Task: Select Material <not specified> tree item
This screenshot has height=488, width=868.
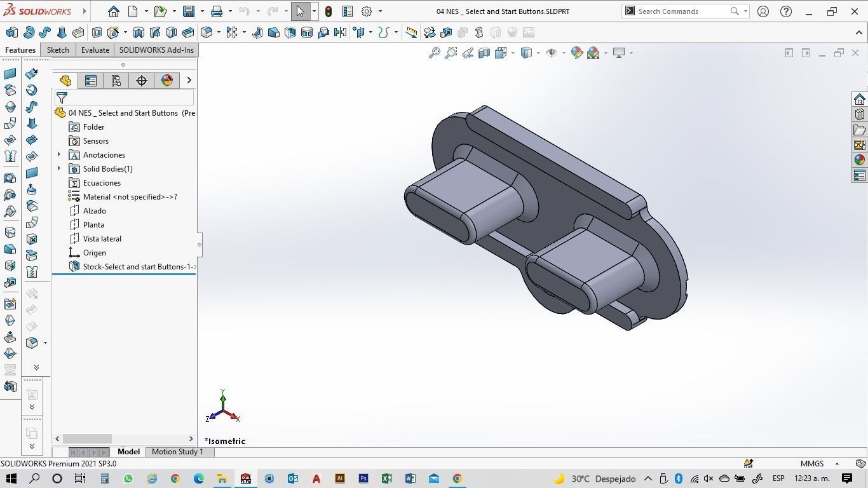Action: click(x=123, y=196)
